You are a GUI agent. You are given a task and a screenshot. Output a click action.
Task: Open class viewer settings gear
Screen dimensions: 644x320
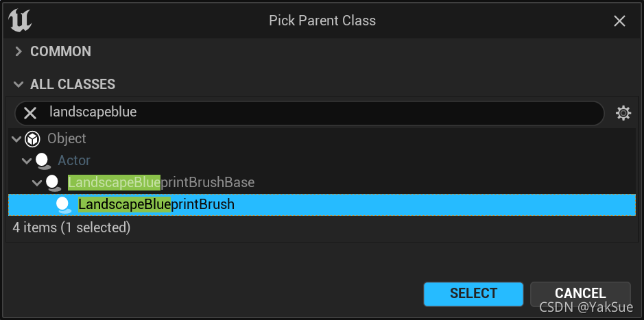[623, 113]
